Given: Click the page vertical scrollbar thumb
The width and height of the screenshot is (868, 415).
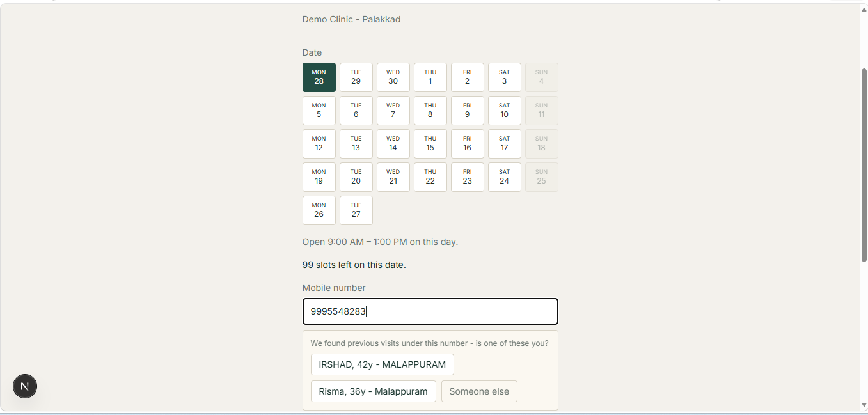Looking at the screenshot, I should [864, 165].
